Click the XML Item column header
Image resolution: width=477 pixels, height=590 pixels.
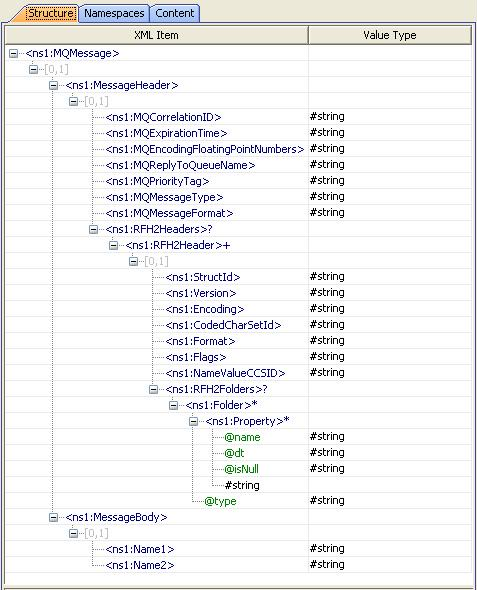(x=156, y=35)
